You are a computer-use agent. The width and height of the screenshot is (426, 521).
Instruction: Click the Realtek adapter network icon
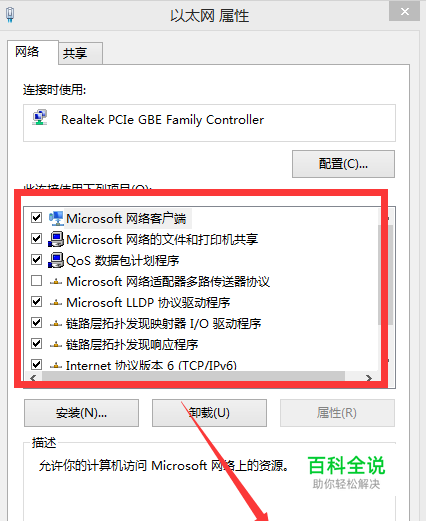[40, 118]
